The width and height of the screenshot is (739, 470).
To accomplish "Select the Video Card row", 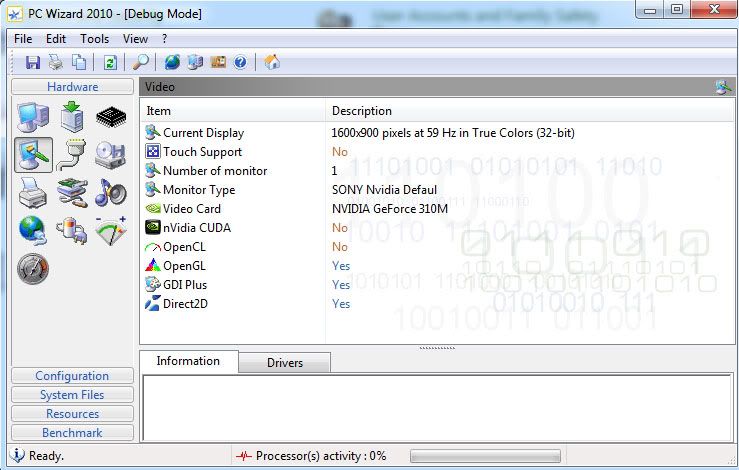I will (437, 209).
